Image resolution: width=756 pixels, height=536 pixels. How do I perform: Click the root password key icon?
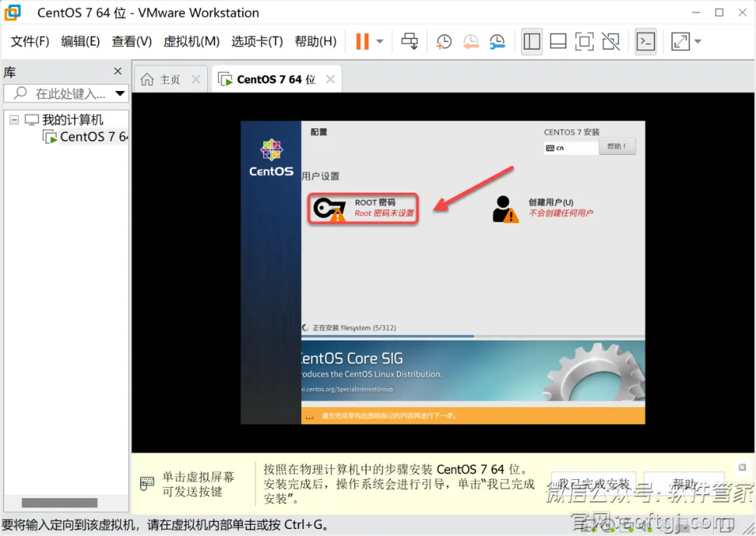click(x=329, y=209)
